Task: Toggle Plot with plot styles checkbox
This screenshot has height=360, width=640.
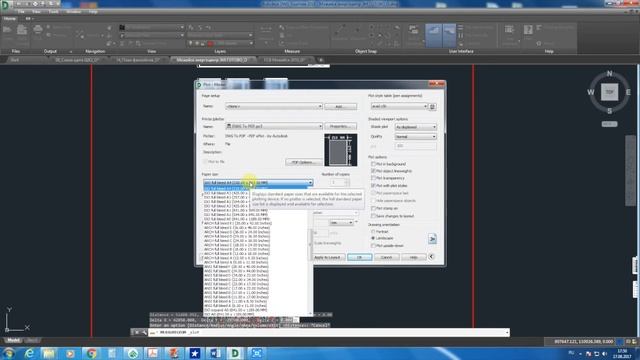Action: [x=373, y=186]
